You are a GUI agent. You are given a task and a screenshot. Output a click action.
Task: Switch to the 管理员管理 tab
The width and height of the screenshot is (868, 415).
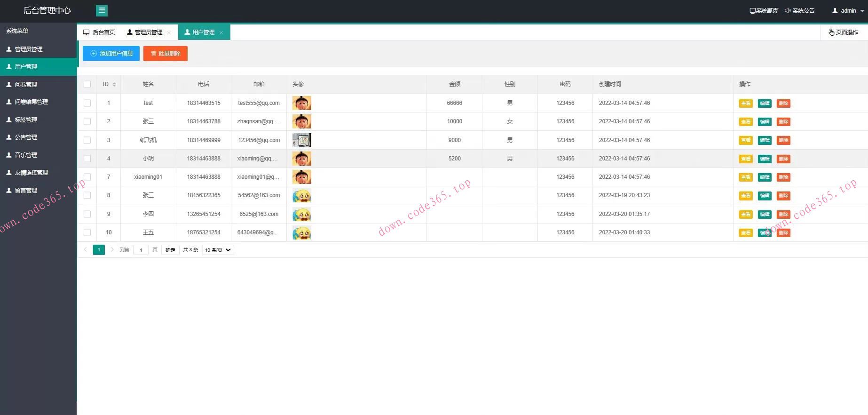click(x=145, y=32)
